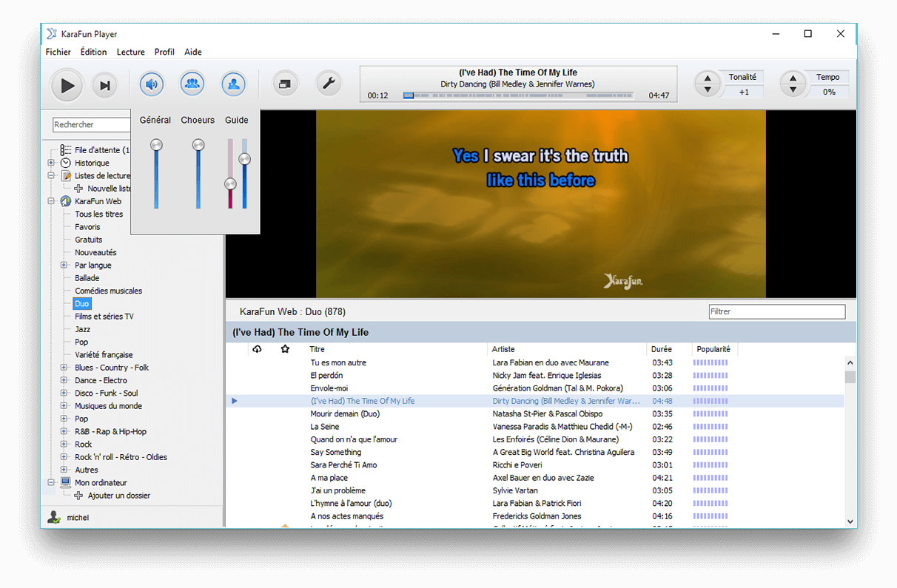Seek within the song progress bar
This screenshot has width=897, height=588.
(518, 95)
